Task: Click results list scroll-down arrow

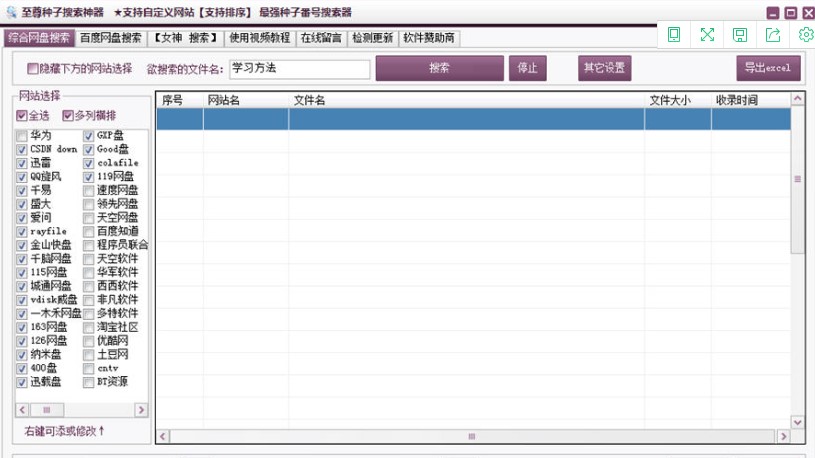Action: coord(798,423)
